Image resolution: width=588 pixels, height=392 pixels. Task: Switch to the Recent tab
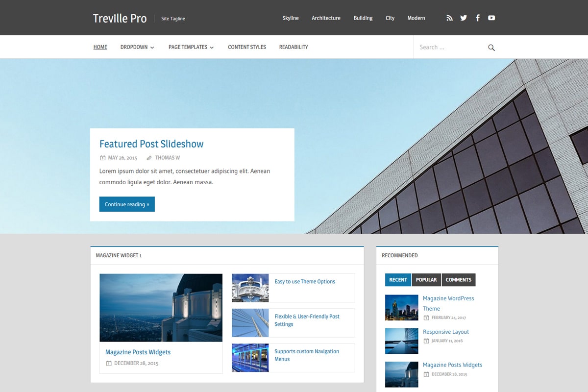(398, 280)
